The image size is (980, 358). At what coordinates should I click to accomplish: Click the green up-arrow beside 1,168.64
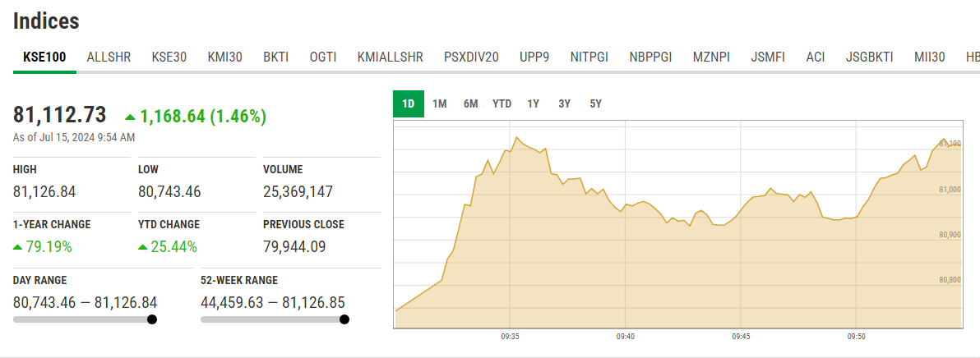130,117
